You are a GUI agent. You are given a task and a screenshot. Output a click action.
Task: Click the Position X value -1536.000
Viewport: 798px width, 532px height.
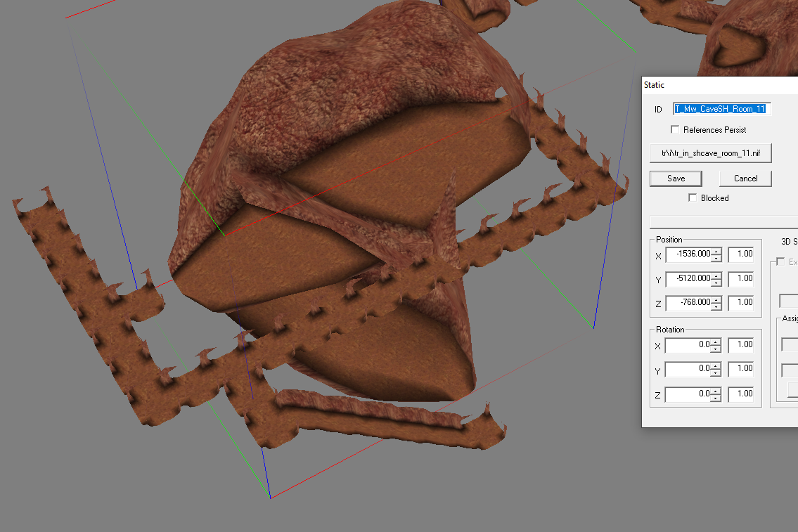coord(690,254)
